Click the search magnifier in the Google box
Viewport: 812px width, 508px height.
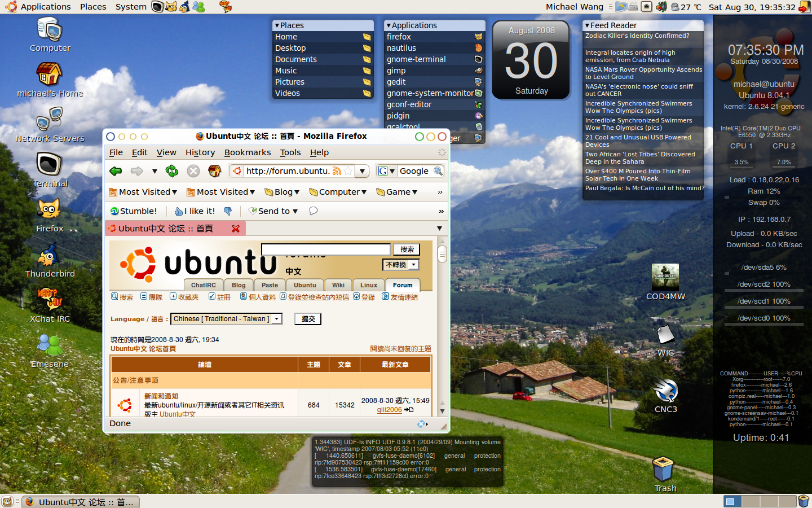click(x=438, y=171)
